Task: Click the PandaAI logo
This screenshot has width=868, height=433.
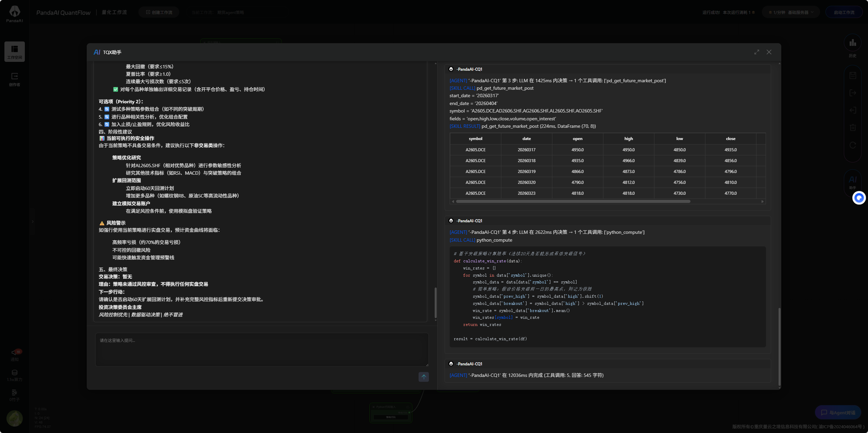Action: (14, 13)
